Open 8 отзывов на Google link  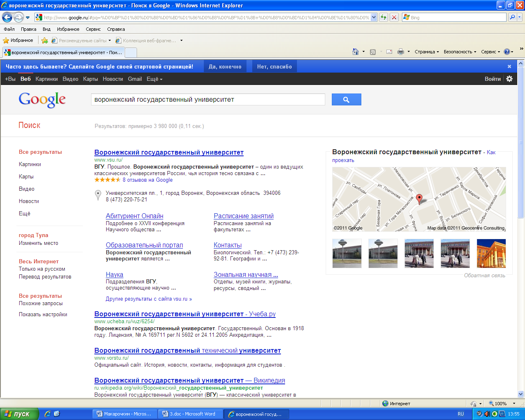tap(148, 180)
